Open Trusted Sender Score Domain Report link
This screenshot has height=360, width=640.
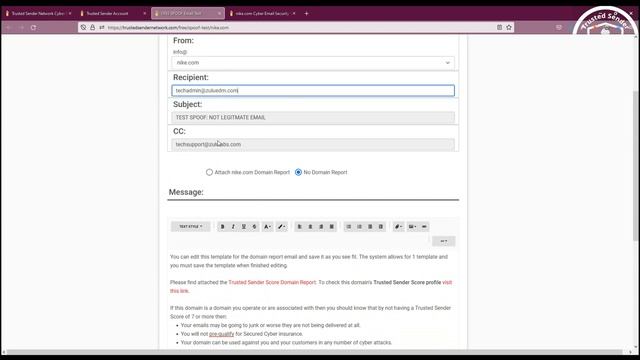tap(272, 282)
